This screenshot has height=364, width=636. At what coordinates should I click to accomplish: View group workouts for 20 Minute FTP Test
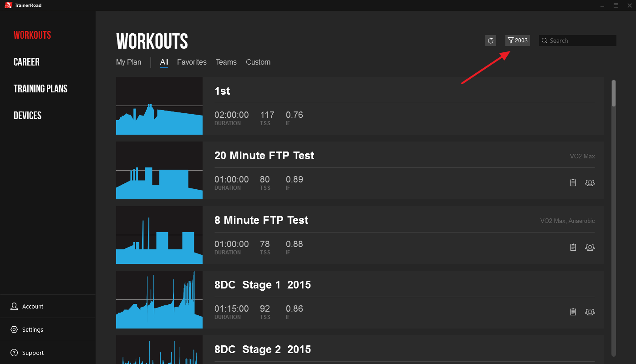click(590, 182)
